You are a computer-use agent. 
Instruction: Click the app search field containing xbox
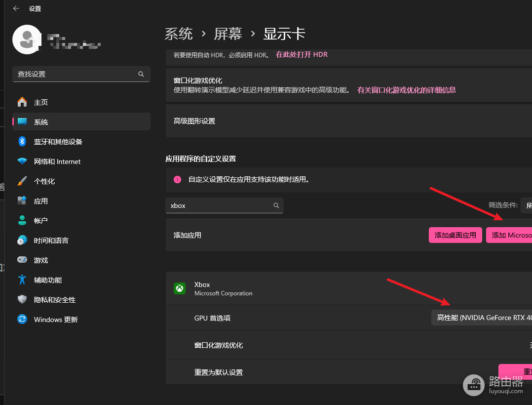(224, 205)
